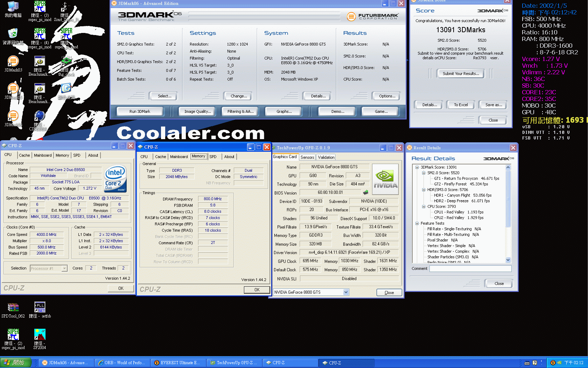
Task: Open the Graphics Card tab in GPU-Z
Action: 285,157
